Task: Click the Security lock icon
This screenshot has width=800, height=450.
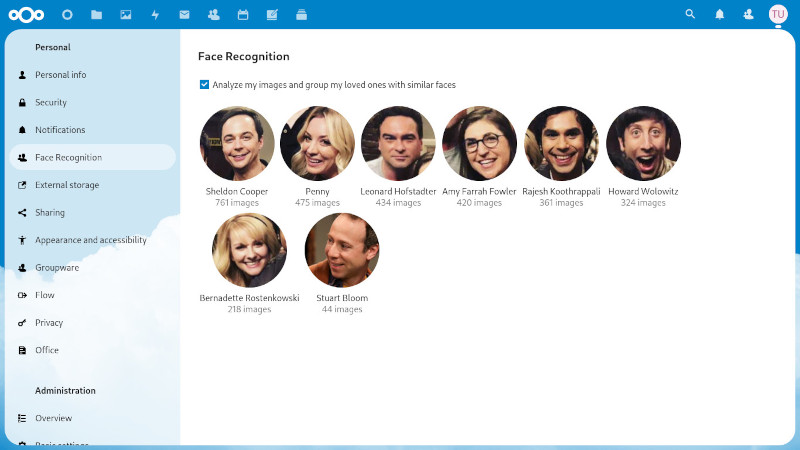Action: click(x=22, y=103)
